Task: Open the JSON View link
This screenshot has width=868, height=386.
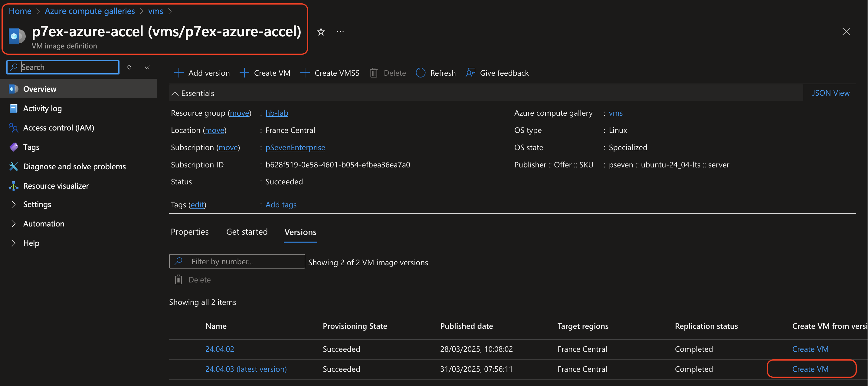Action: click(x=830, y=93)
